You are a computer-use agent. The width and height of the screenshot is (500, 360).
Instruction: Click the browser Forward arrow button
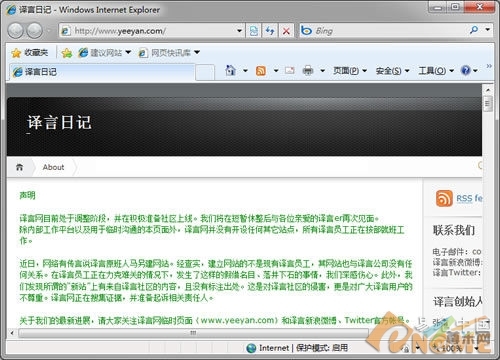pyautogui.click(x=34, y=31)
